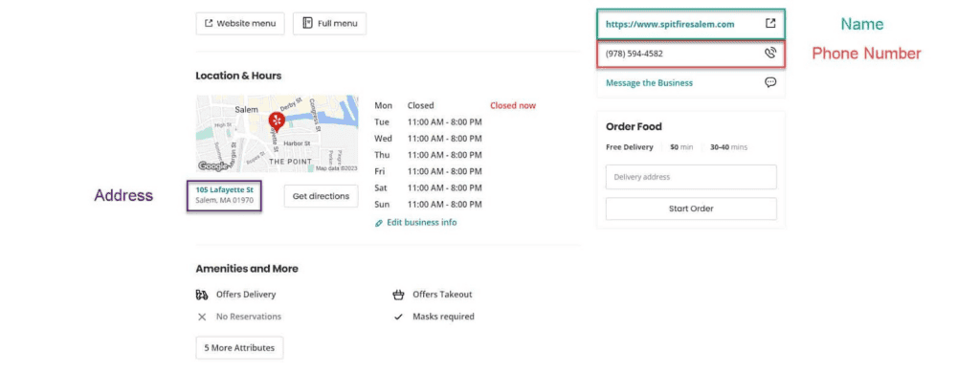Click the Start Order button
The height and width of the screenshot is (373, 980).
[x=691, y=208]
